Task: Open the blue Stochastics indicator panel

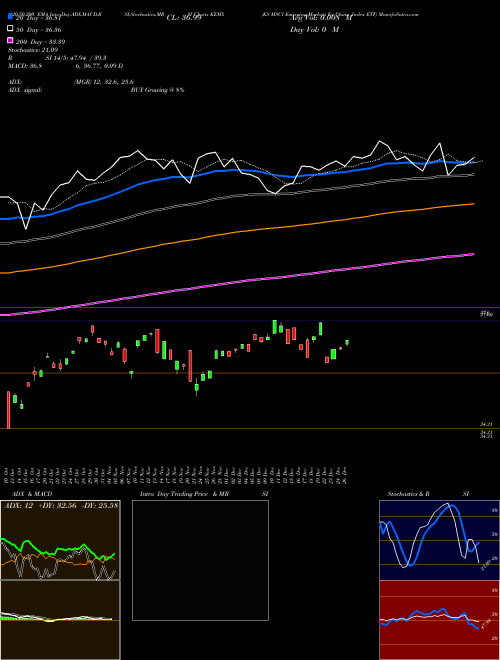Action: point(439,540)
